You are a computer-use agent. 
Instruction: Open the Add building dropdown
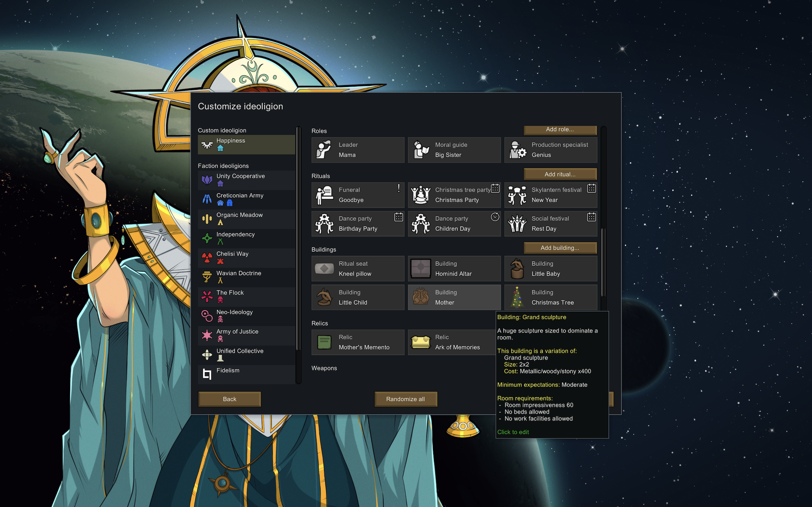click(x=560, y=248)
